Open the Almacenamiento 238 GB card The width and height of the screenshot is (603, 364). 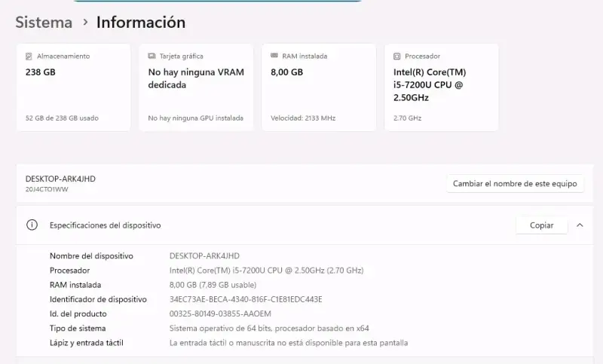[73, 87]
